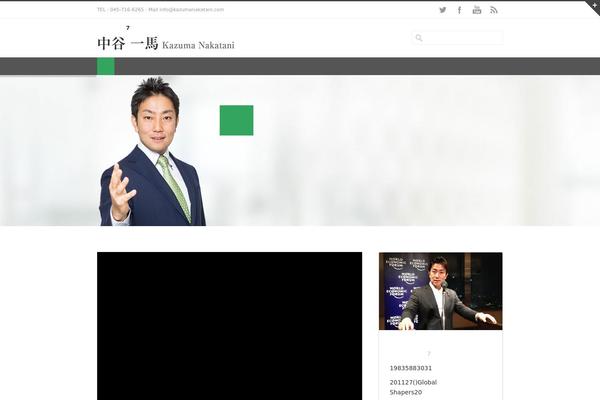Open the YouTube channel icon
Screen dimensions: 600x400
click(x=476, y=10)
